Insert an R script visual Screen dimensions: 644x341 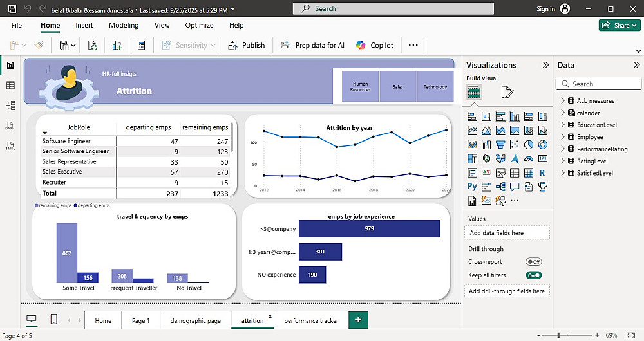coord(542,173)
